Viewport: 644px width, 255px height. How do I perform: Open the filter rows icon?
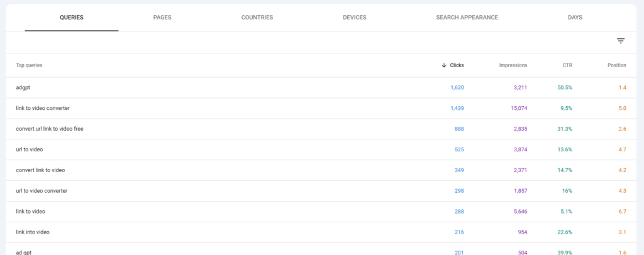point(621,41)
